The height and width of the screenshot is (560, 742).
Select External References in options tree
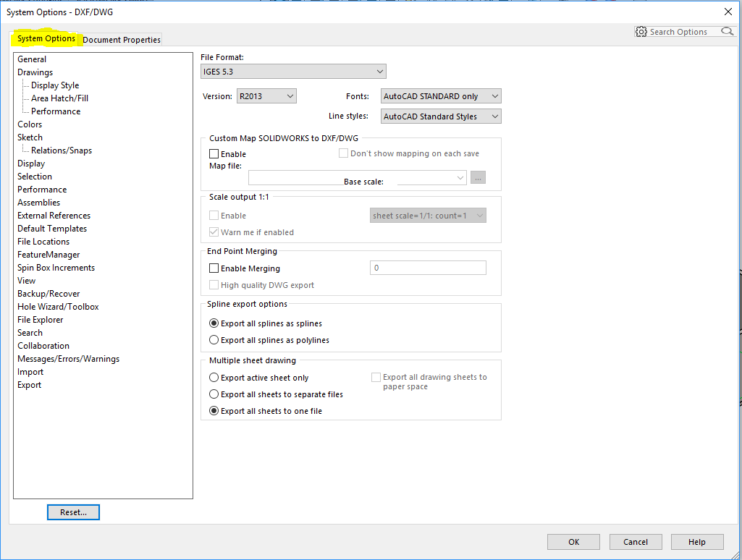(x=54, y=215)
